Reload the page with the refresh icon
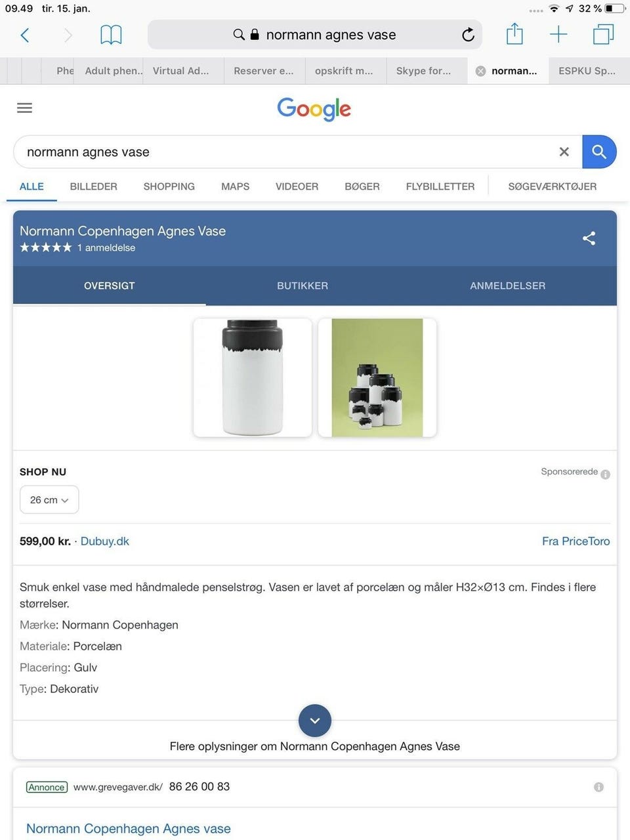 click(468, 35)
